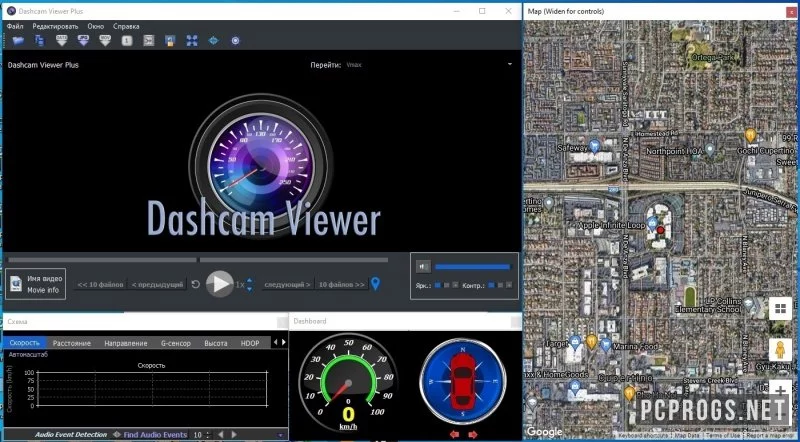Jump forward with 10 файлов >> button

click(341, 284)
